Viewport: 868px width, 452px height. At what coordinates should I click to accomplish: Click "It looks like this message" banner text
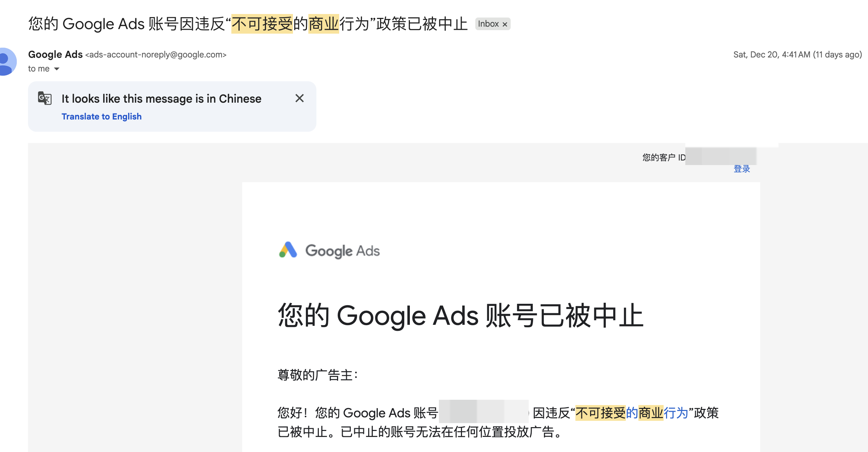pyautogui.click(x=161, y=99)
